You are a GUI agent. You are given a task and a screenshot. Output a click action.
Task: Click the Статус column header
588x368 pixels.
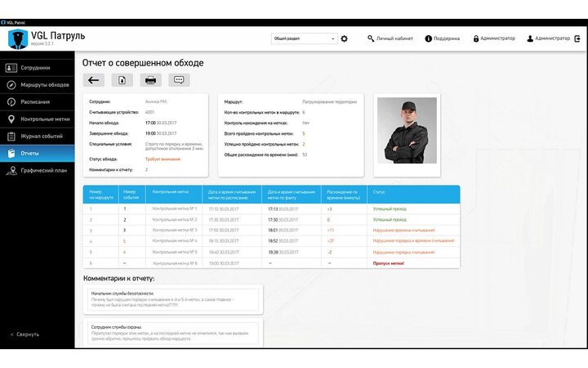(x=379, y=195)
